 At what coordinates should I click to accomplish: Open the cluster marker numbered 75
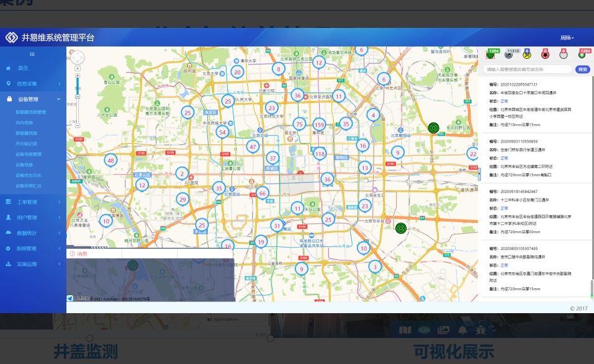pyautogui.click(x=299, y=124)
